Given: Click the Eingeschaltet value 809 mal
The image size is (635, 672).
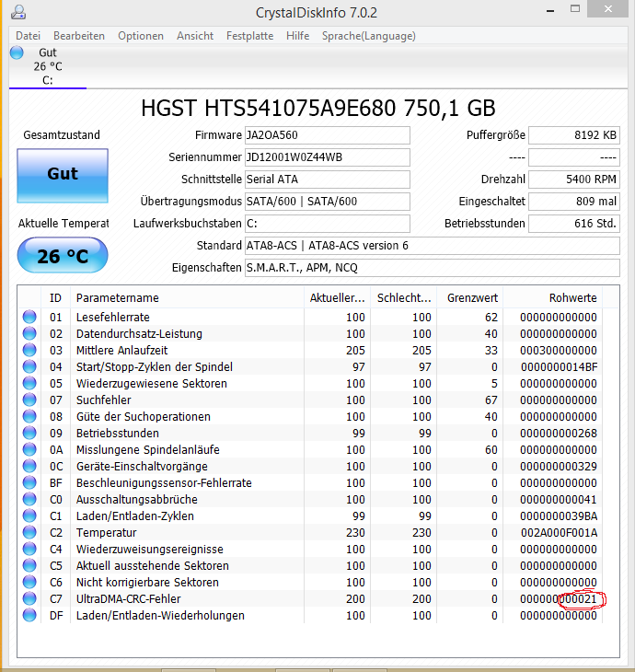Looking at the screenshot, I should point(574,202).
